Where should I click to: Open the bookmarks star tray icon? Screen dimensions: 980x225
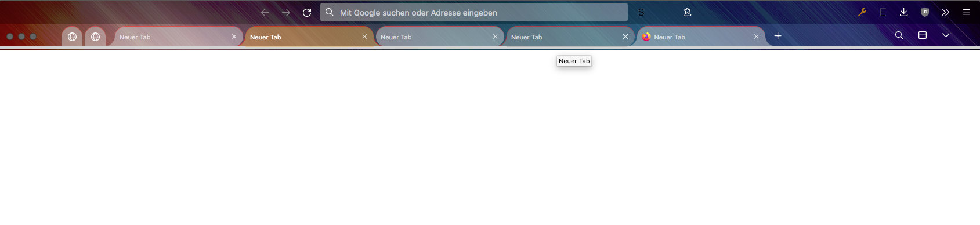click(x=688, y=12)
